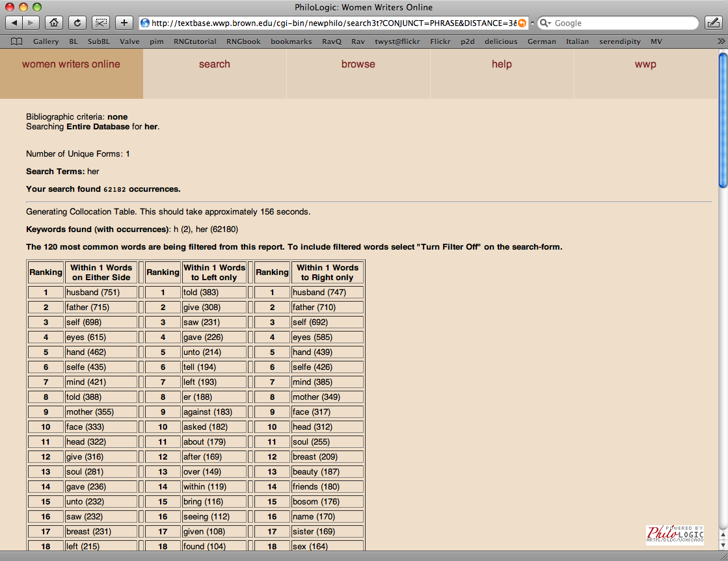728x561 pixels.
Task: Click the yellow minimize window button
Action: tap(23, 7)
